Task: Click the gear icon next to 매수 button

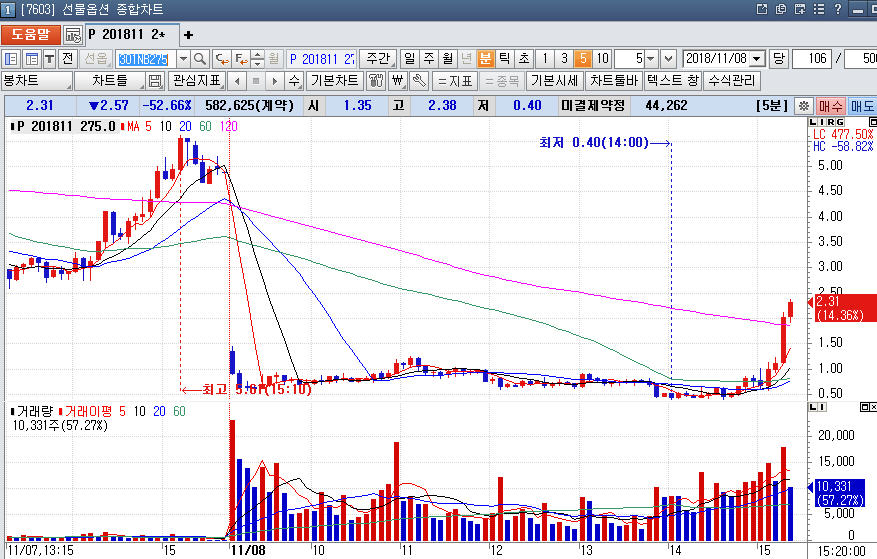Action: 804,106
